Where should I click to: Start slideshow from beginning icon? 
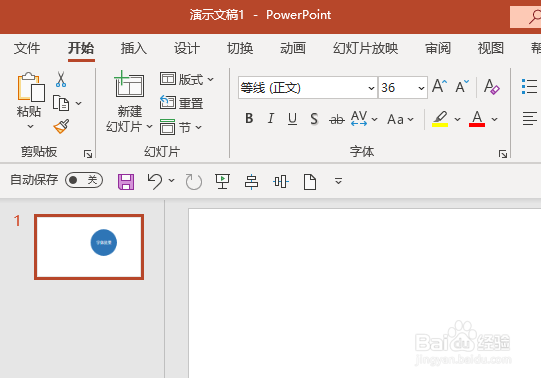pyautogui.click(x=223, y=181)
